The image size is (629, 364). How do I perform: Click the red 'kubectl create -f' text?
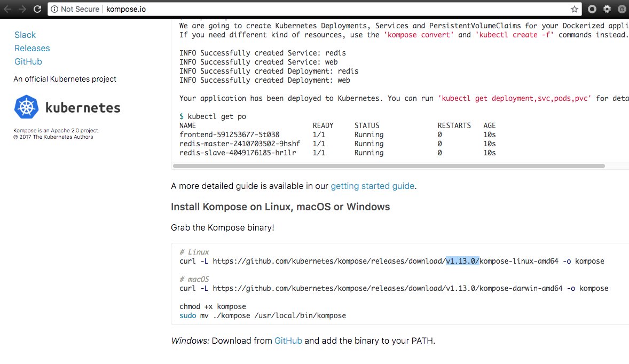click(x=515, y=35)
